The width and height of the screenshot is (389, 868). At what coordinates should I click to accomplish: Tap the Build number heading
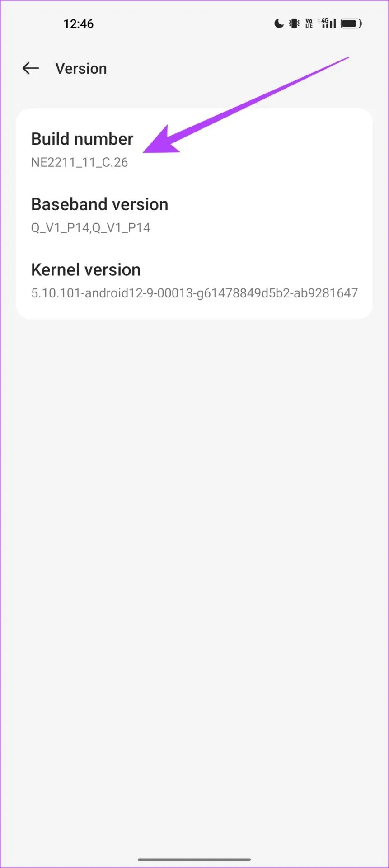(x=82, y=139)
